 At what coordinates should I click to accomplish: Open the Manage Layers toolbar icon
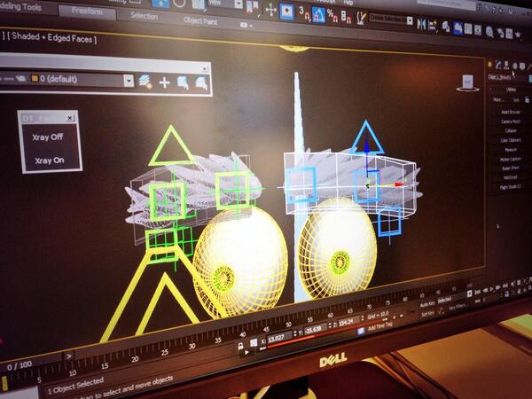(446, 27)
